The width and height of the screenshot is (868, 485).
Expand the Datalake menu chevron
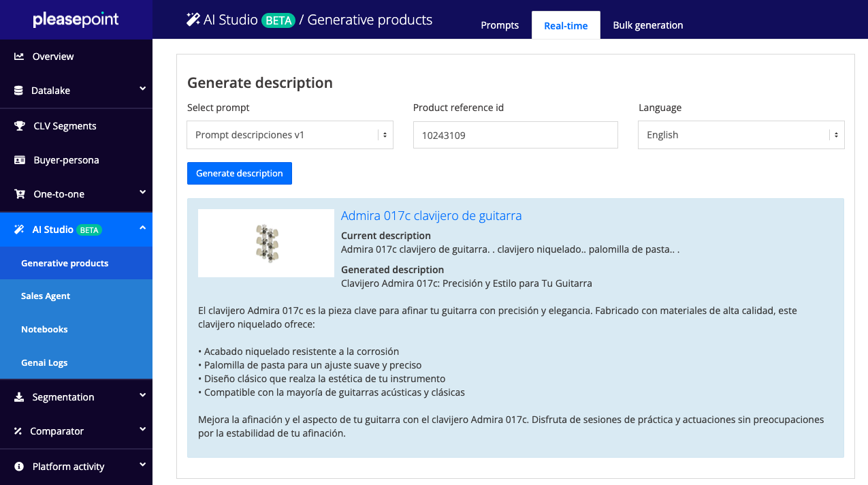click(142, 89)
